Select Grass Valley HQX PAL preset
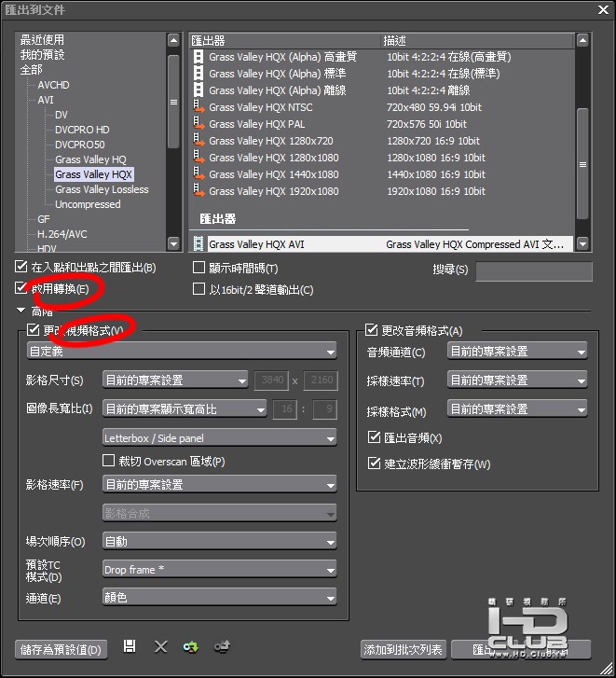The height and width of the screenshot is (678, 616). (x=382, y=124)
